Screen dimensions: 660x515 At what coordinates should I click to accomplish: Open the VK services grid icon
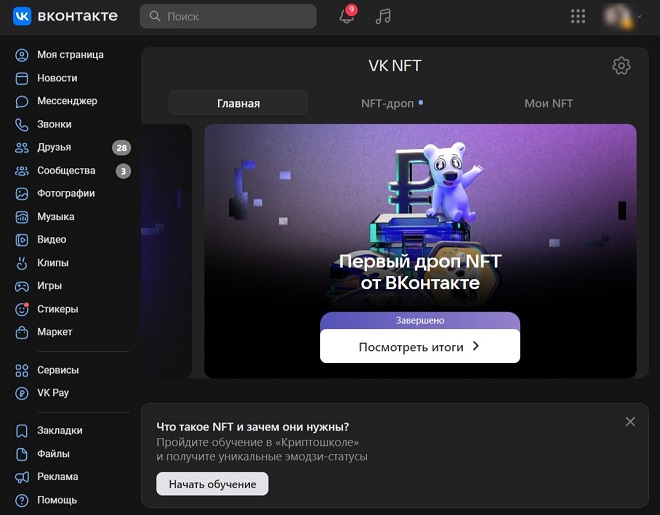(x=578, y=16)
